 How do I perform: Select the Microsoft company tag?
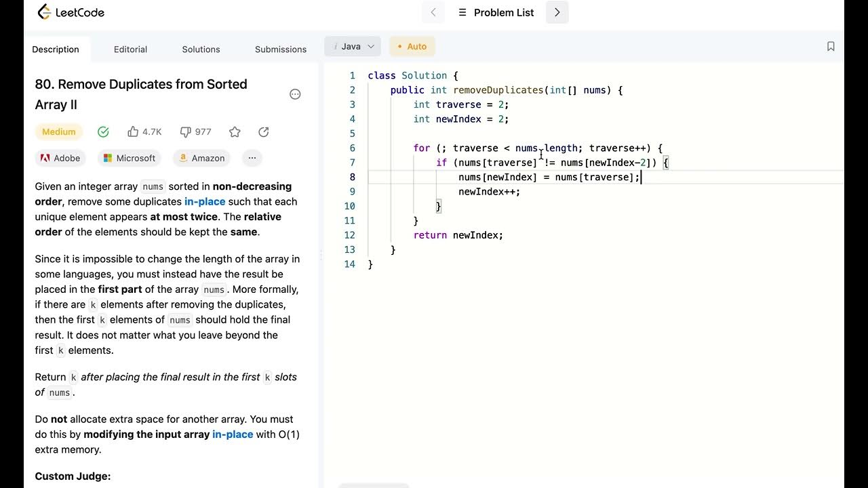coord(129,158)
